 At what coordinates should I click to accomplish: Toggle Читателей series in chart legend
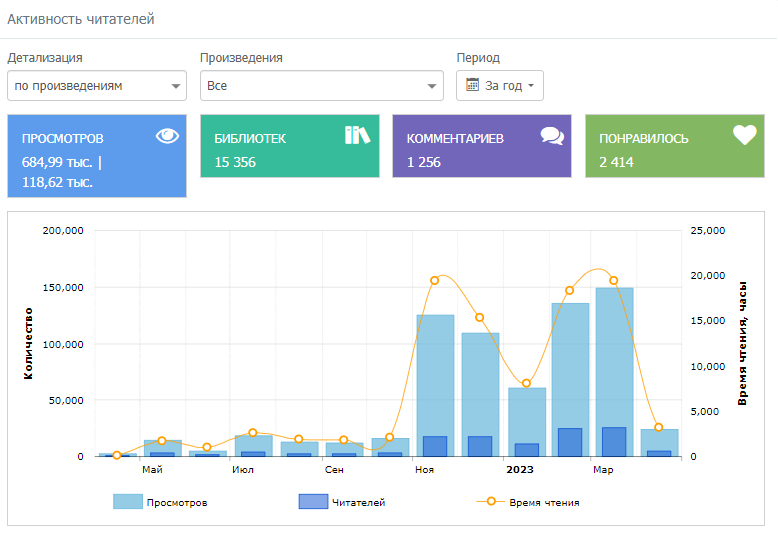pos(342,502)
